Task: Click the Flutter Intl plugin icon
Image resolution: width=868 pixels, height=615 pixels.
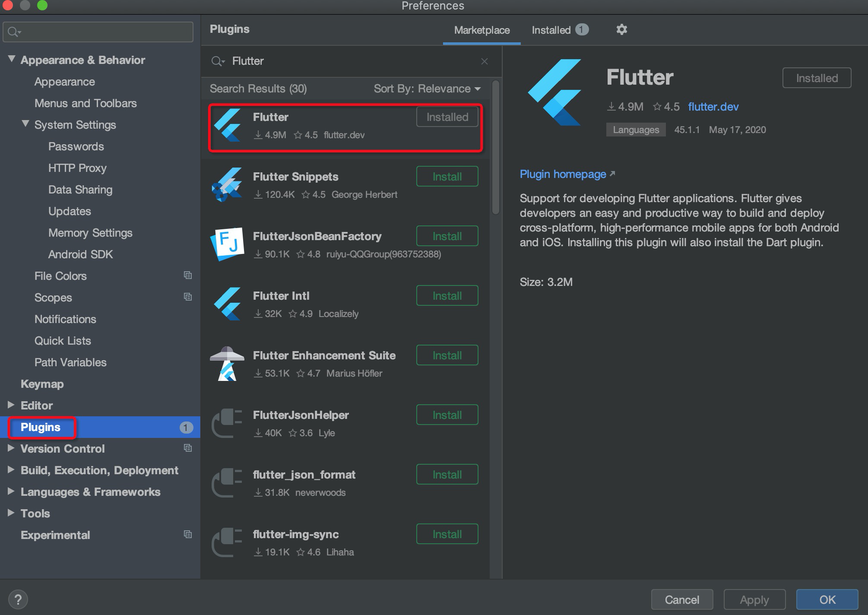Action: click(x=227, y=304)
